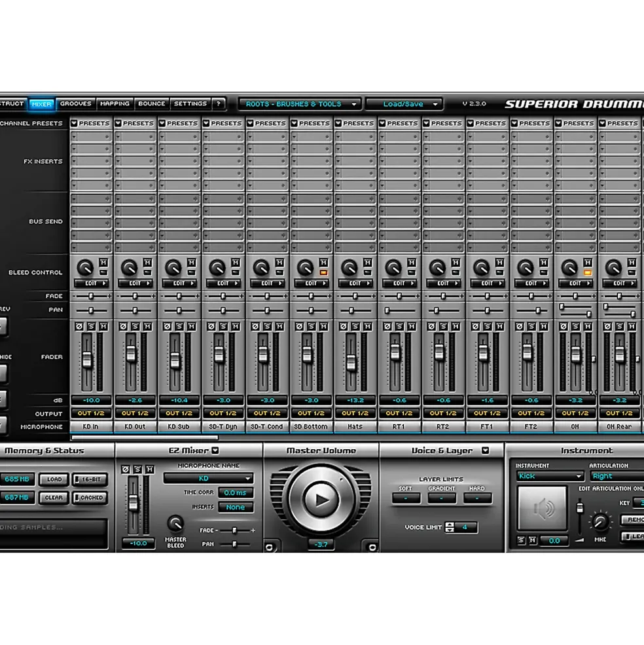The width and height of the screenshot is (644, 645).
Task: Select the KD Sub microphone label
Action: click(x=179, y=426)
